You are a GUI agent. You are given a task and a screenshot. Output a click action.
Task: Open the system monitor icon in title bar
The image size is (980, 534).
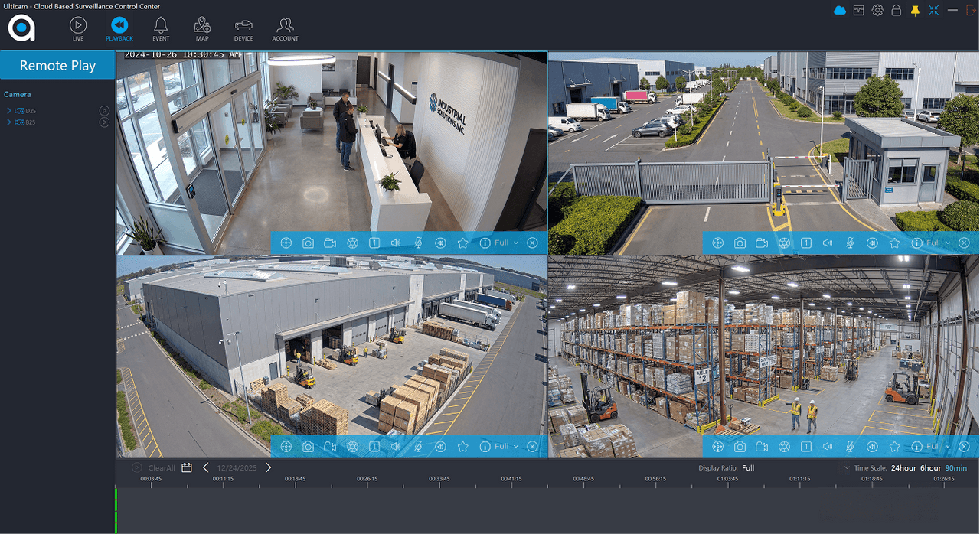point(859,10)
